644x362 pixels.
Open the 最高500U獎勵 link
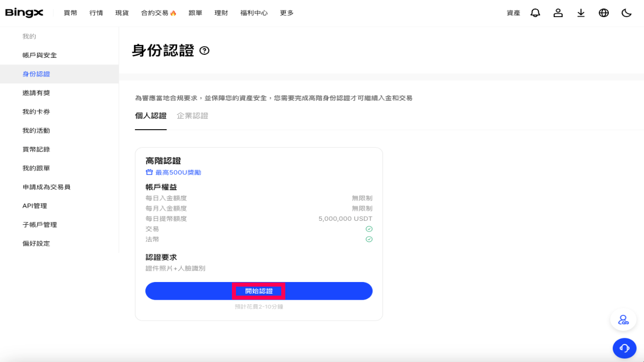click(178, 171)
